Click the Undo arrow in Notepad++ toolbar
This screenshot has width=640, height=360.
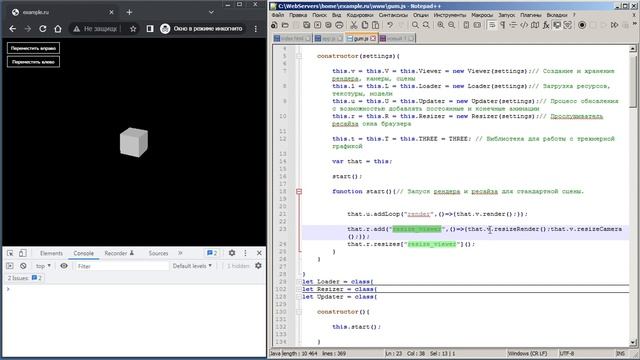tap(390, 25)
